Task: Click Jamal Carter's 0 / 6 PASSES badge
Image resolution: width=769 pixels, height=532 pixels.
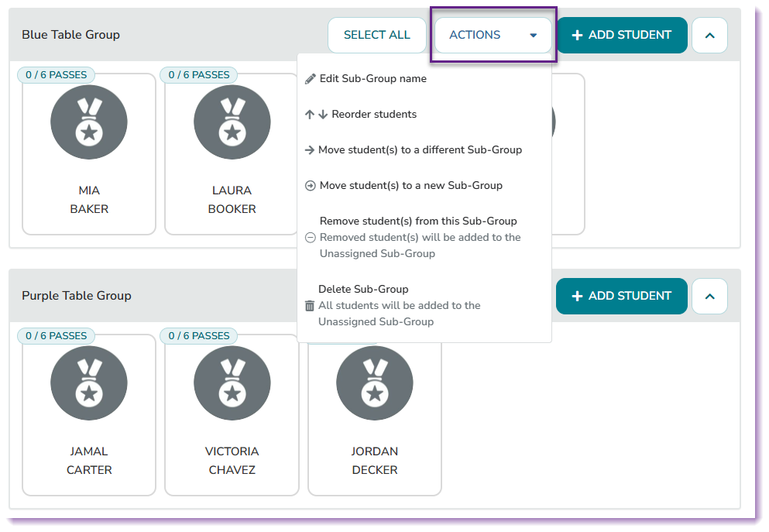Action: pyautogui.click(x=57, y=336)
